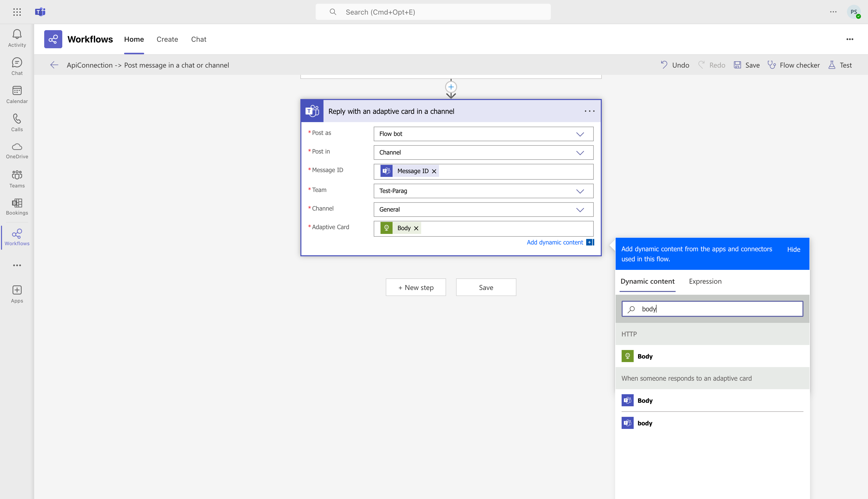Click the Save button below the action
This screenshot has width=868, height=499.
(x=486, y=287)
